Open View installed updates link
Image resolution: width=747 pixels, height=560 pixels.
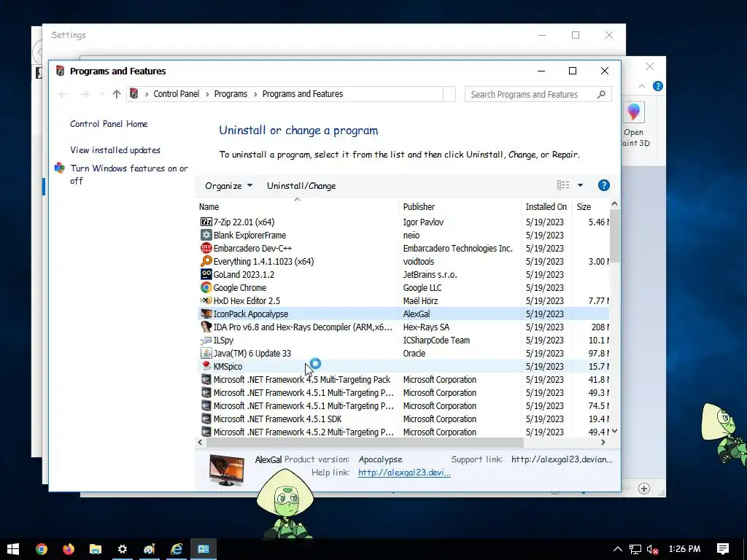115,150
